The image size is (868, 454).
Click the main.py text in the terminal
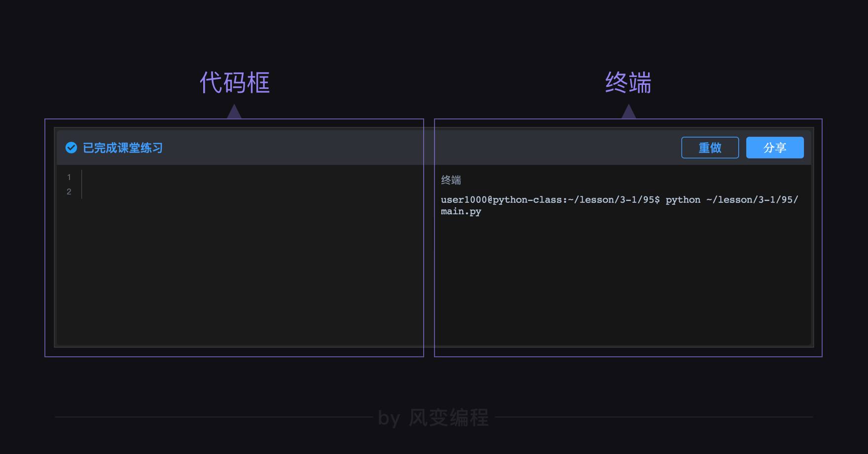[461, 211]
